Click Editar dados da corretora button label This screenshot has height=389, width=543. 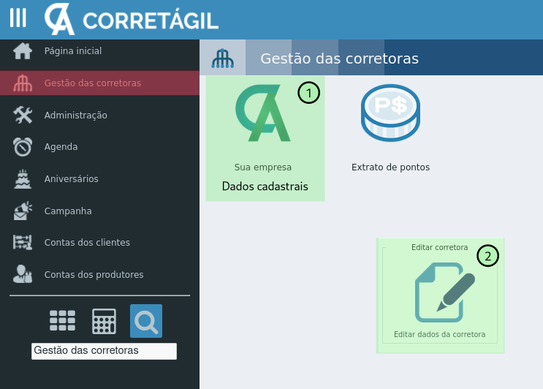439,334
